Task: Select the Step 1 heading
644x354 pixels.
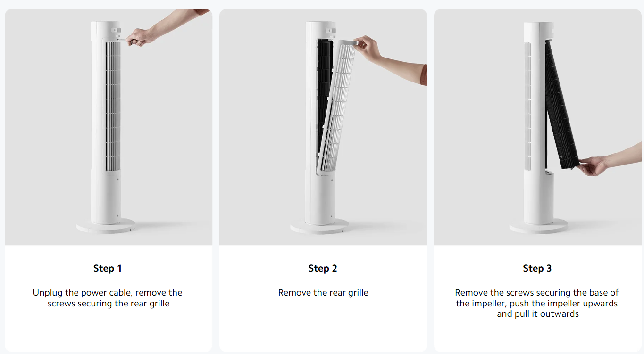Action: 108,268
